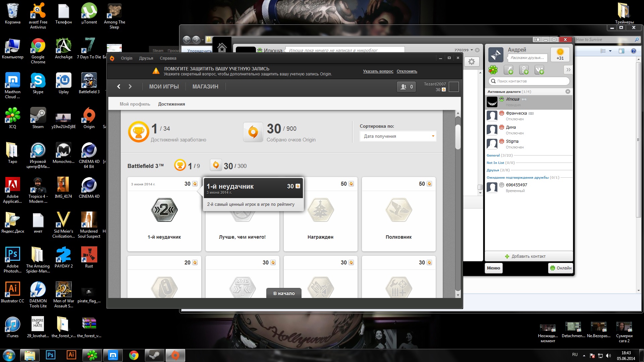Open the ArcheAge desktop shortcut

point(63,48)
